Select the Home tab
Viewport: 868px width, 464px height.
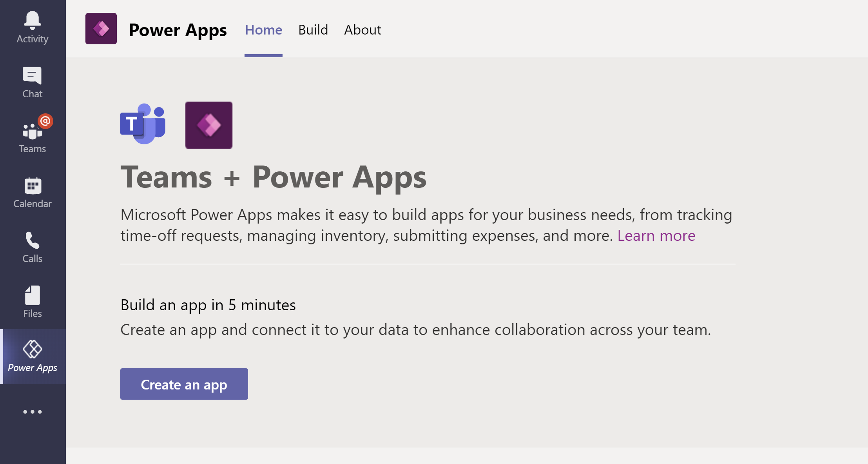coord(263,30)
